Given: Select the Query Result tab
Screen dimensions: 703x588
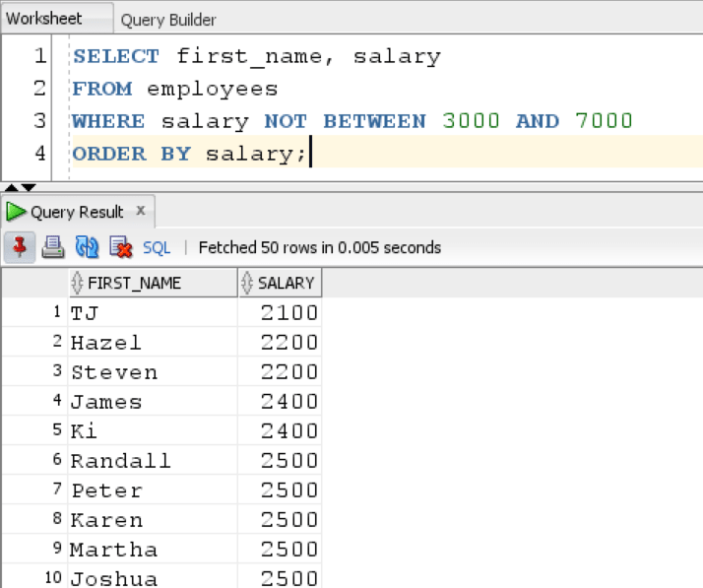Looking at the screenshot, I should (x=77, y=212).
